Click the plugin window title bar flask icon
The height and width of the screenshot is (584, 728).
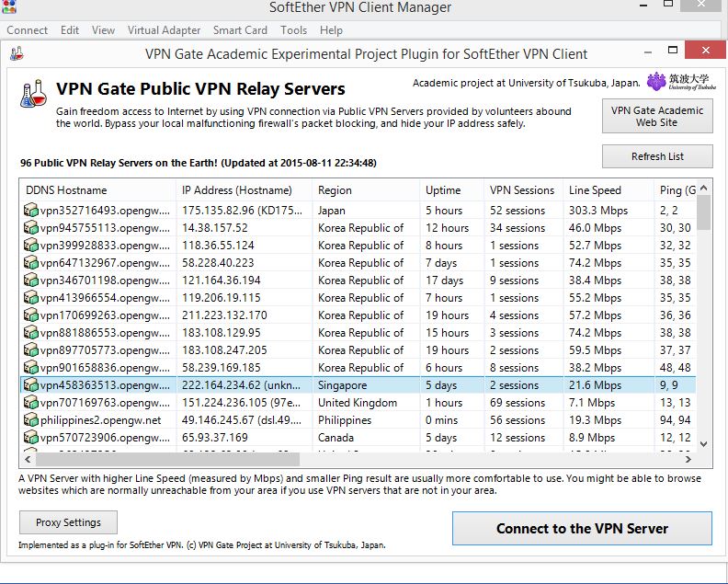[x=17, y=53]
